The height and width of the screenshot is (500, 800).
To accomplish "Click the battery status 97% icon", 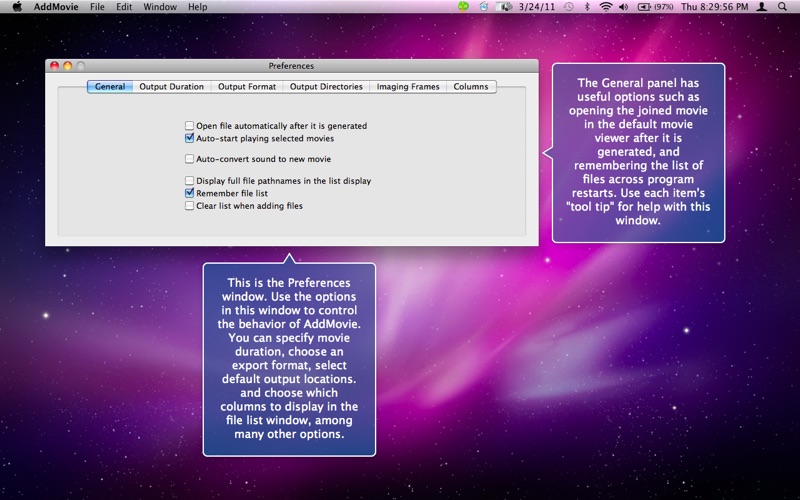I will point(655,7).
